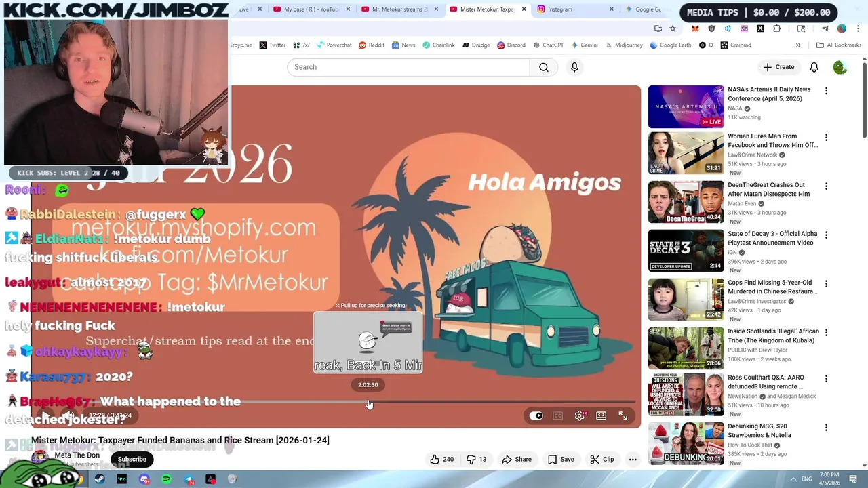The image size is (868, 488).
Task: Click the Share button
Action: 517,459
